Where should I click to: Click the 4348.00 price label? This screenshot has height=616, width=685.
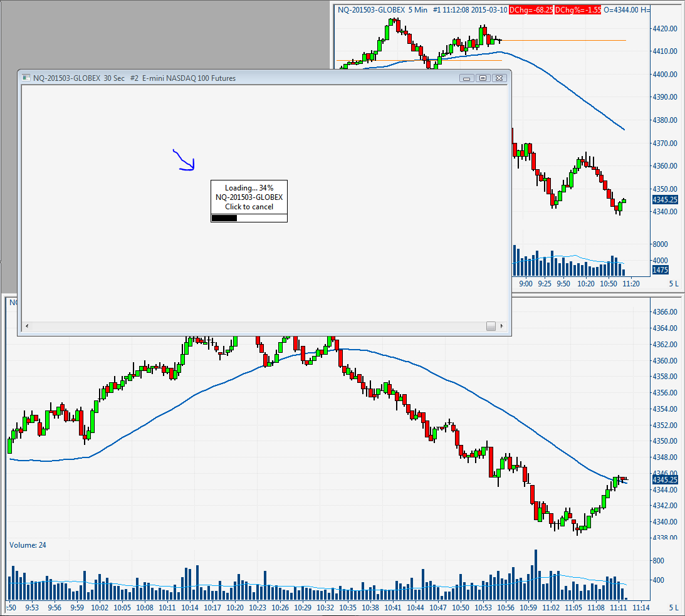pyautogui.click(x=665, y=457)
